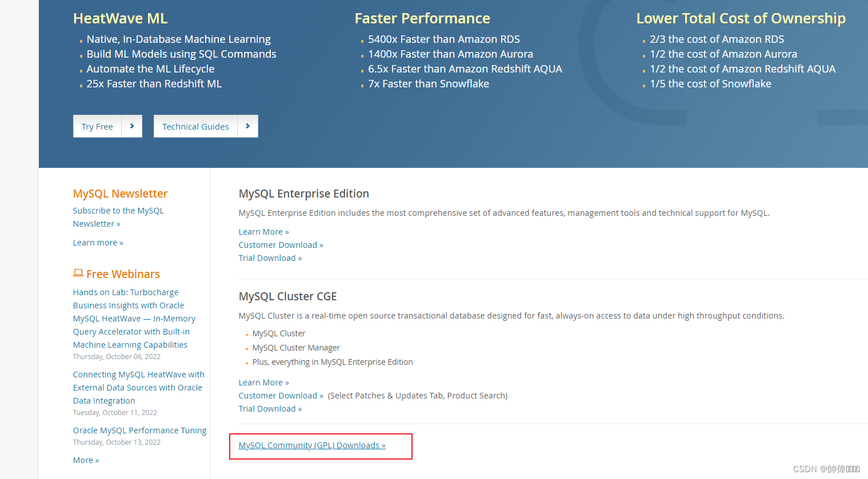The height and width of the screenshot is (479, 868).
Task: Open Customer Download for MySQL Cluster CGE
Action: [x=280, y=395]
